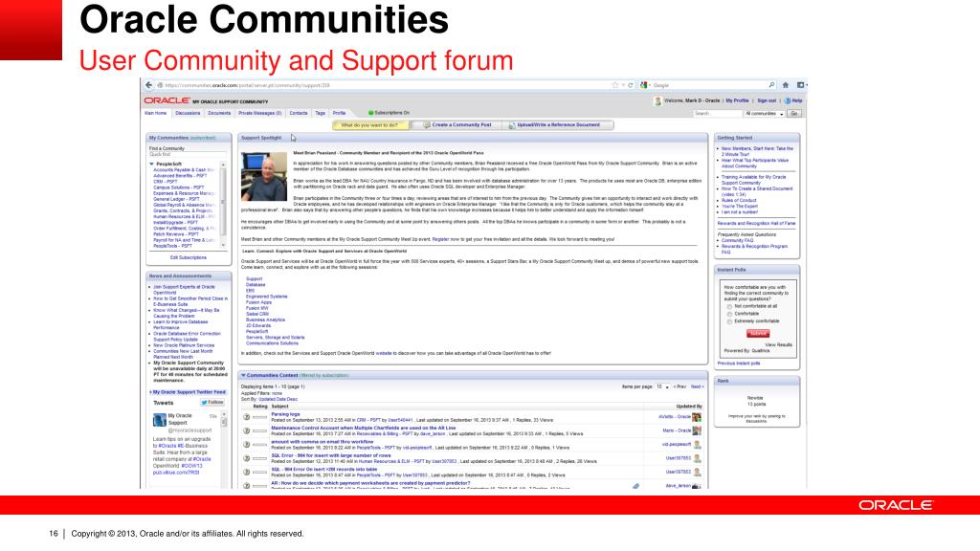
Task: Click the user avatar next to Welcome
Action: pyautogui.click(x=657, y=100)
